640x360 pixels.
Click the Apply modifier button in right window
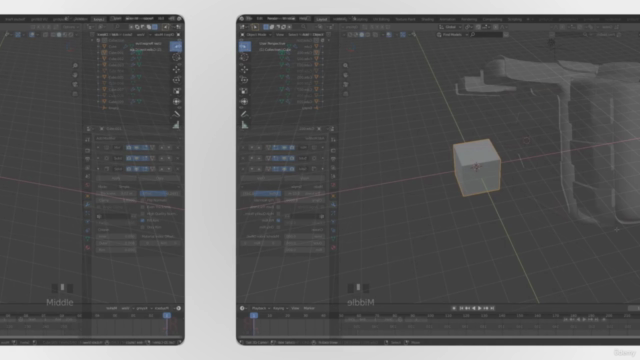304,178
